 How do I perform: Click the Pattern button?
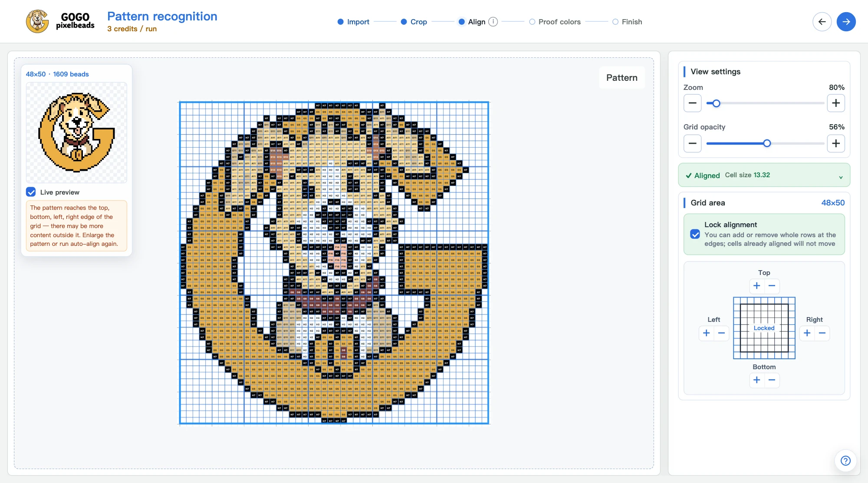click(x=622, y=78)
